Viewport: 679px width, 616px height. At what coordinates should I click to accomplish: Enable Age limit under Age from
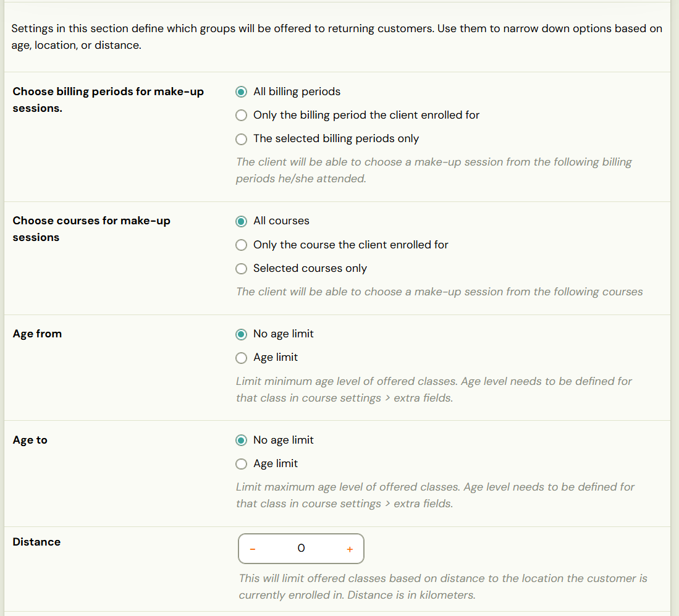(x=241, y=358)
